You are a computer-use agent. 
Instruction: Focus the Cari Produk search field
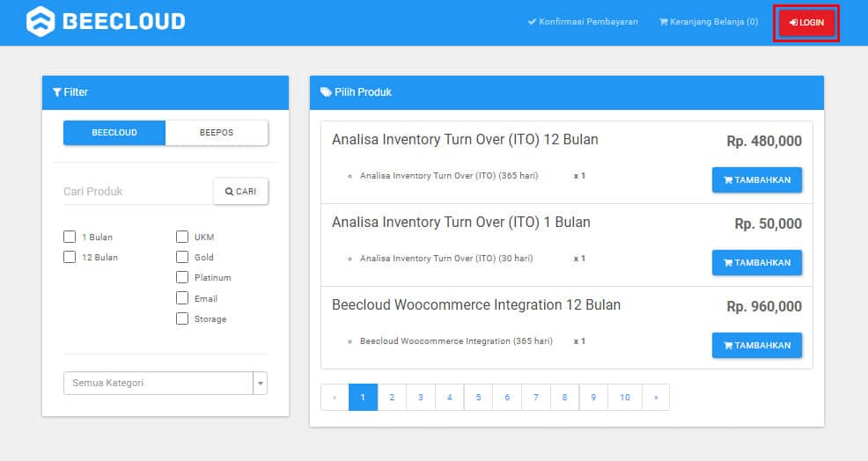138,192
